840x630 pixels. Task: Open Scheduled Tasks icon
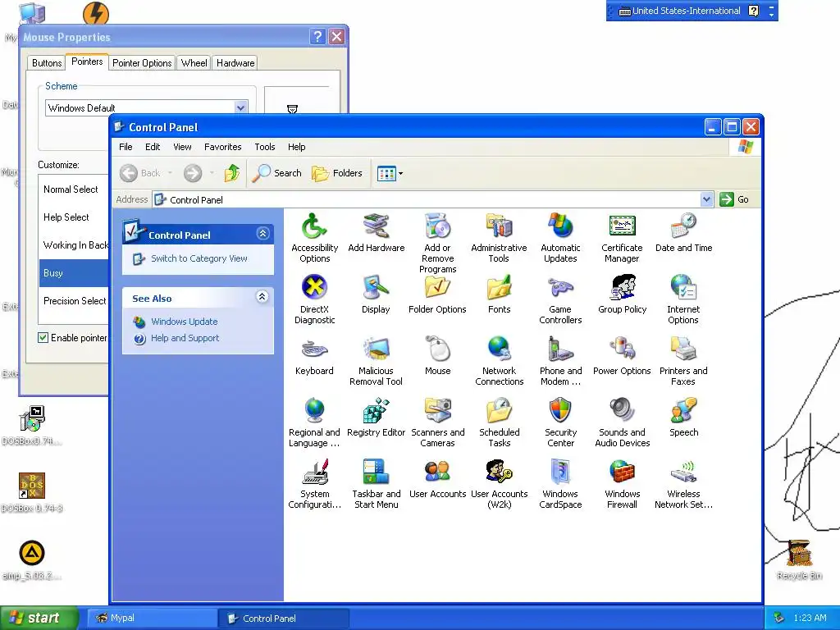click(x=499, y=422)
